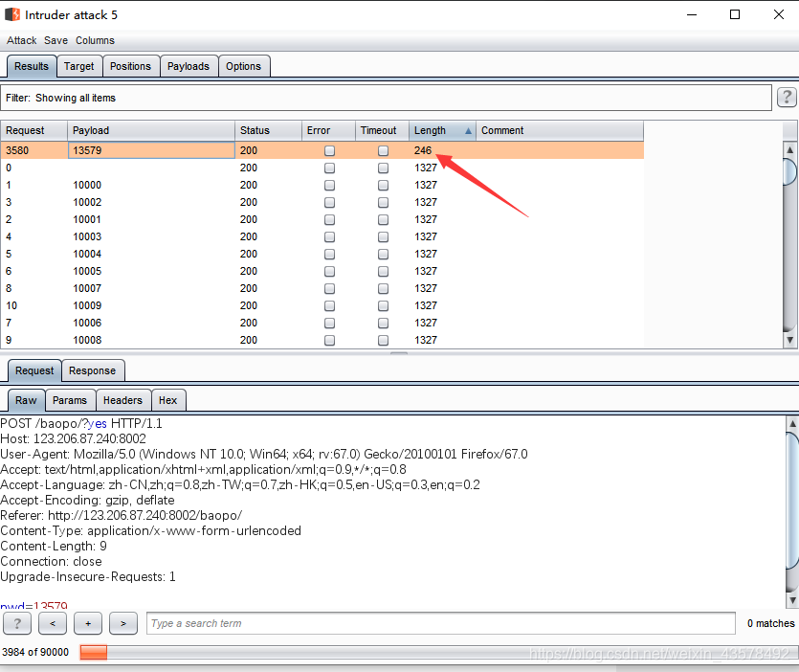Click the search help question mark button
799x672 pixels.
(x=17, y=623)
